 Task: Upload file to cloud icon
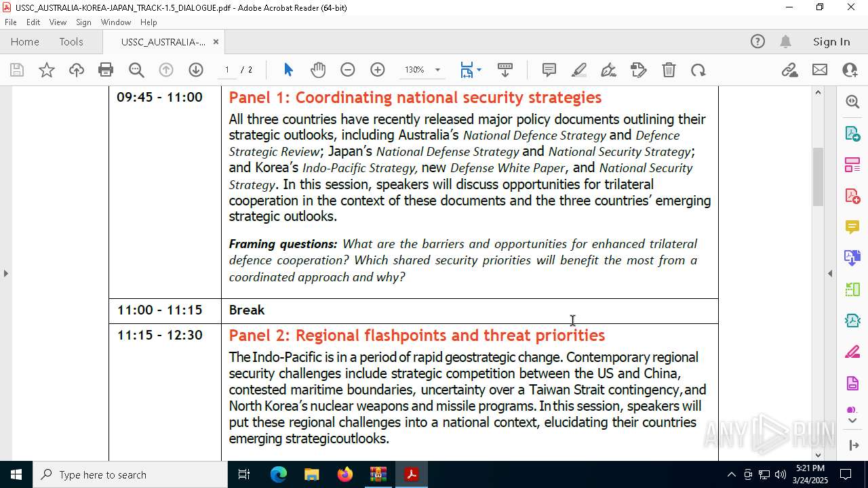pos(77,70)
